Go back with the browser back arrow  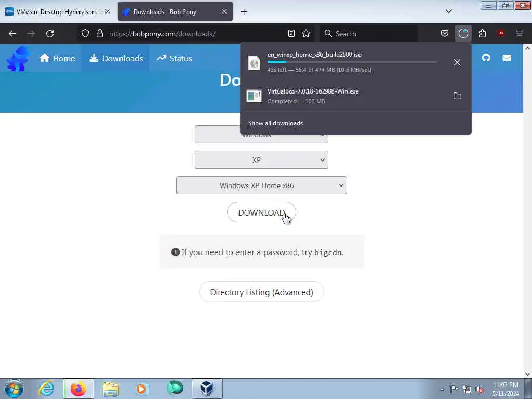coord(12,34)
